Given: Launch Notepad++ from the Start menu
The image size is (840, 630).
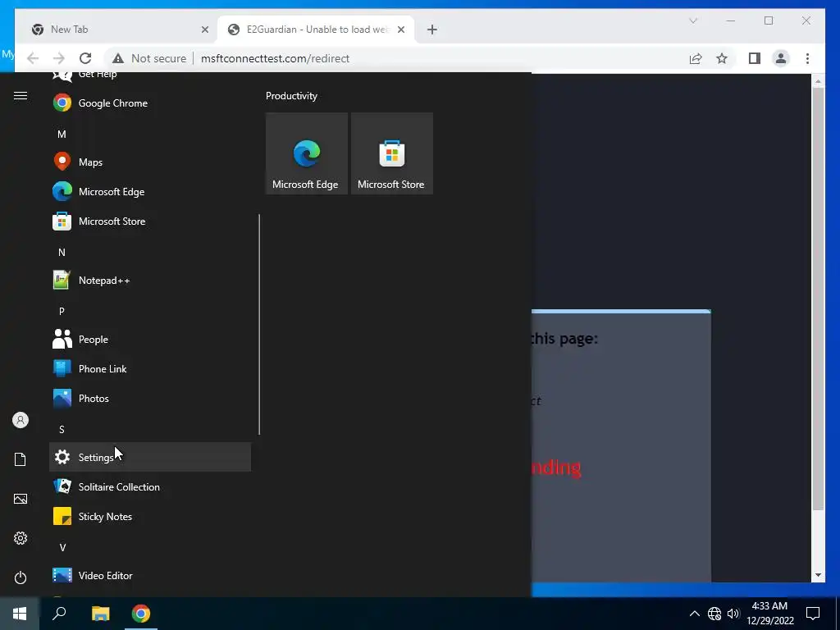Looking at the screenshot, I should pyautogui.click(x=150, y=281).
